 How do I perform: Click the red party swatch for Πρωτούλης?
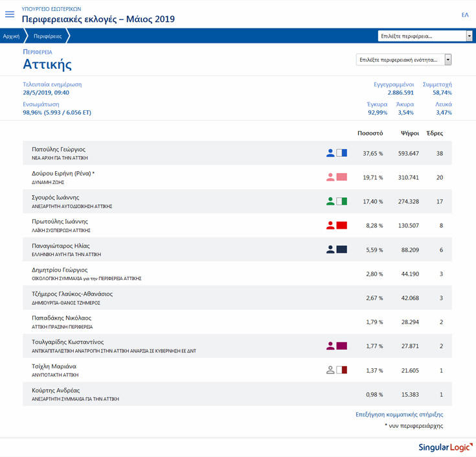click(x=342, y=225)
